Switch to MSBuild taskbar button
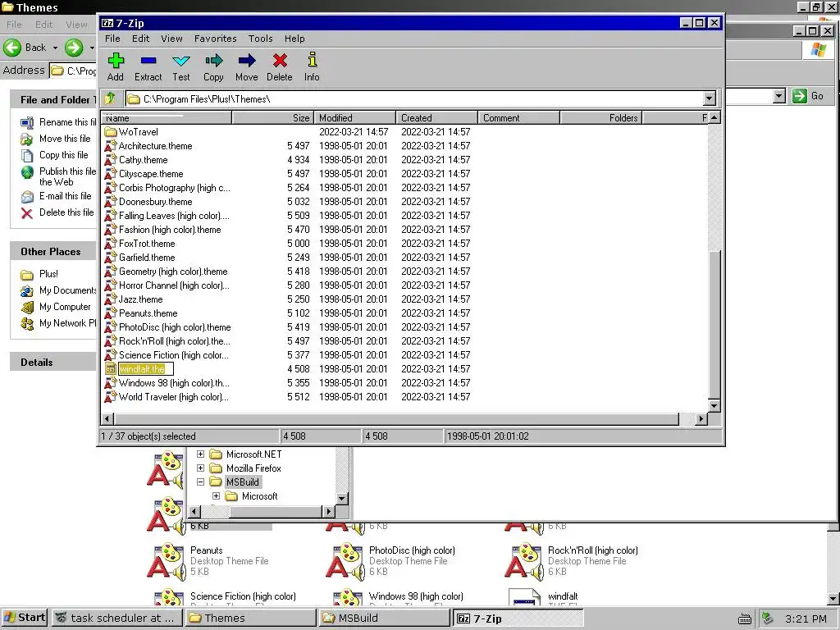840x630 pixels. tap(384, 618)
